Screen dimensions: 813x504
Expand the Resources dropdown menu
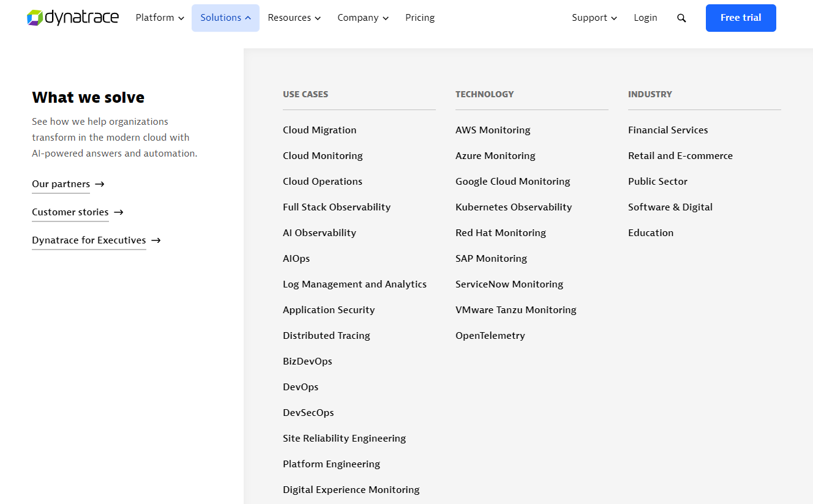[x=294, y=18]
